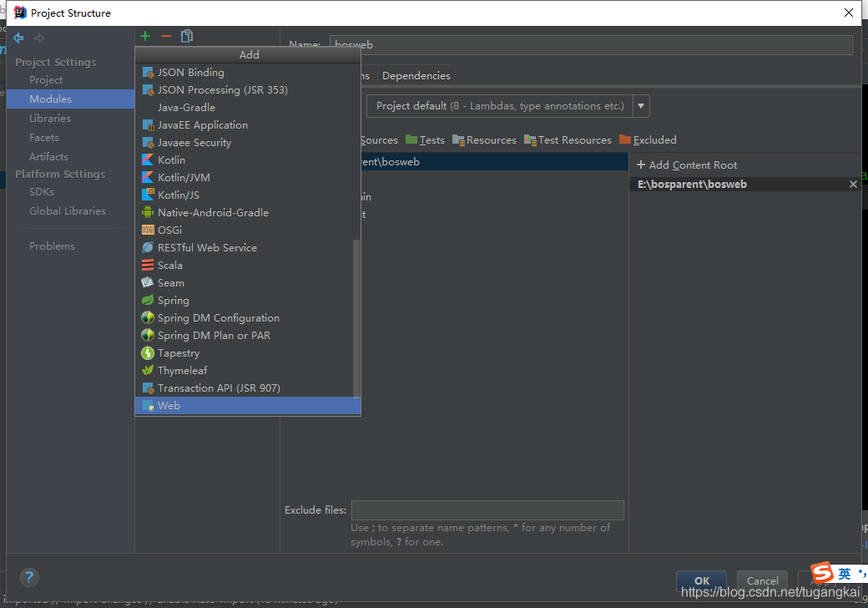
Task: Select Thymeleaf entry
Action: click(x=244, y=371)
